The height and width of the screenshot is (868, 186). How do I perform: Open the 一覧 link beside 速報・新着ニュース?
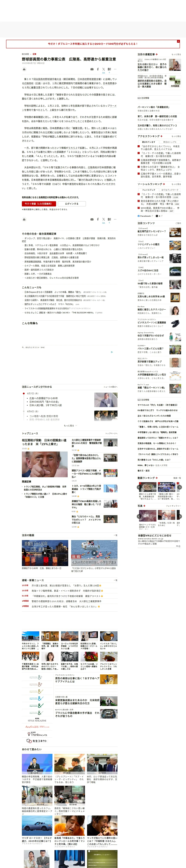[x=115, y=580]
